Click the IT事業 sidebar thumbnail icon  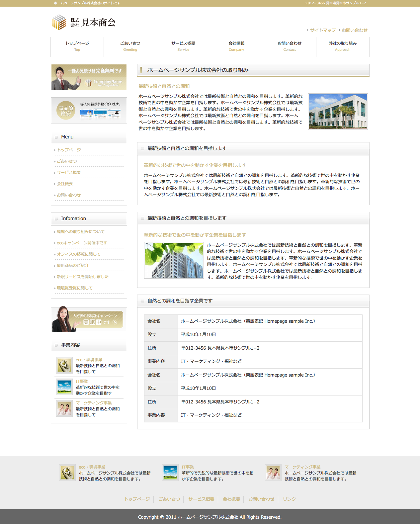[64, 387]
